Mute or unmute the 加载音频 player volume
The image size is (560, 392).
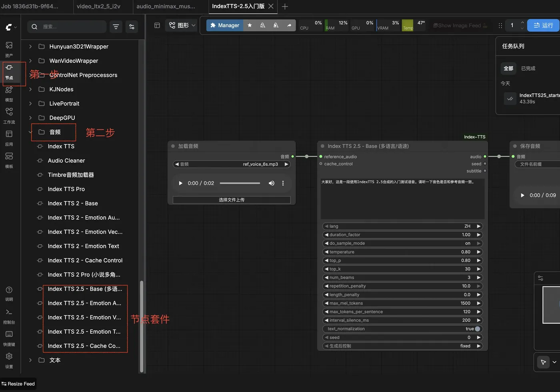(x=272, y=183)
